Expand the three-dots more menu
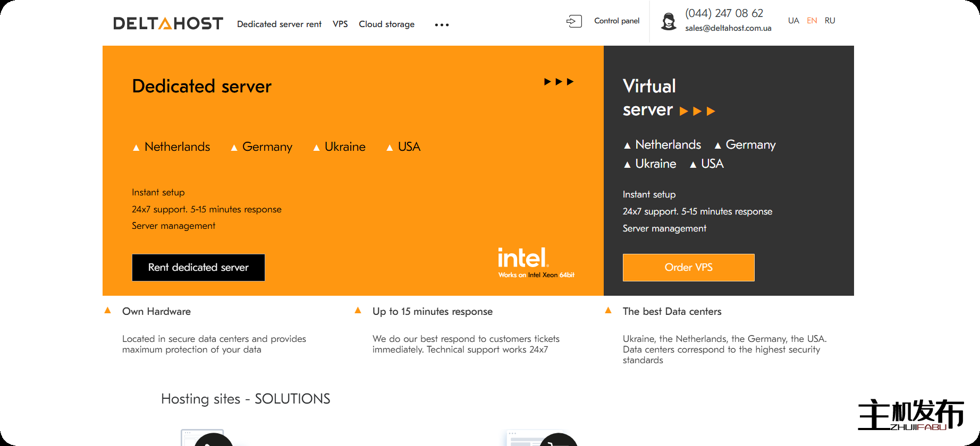This screenshot has height=446, width=980. (442, 24)
